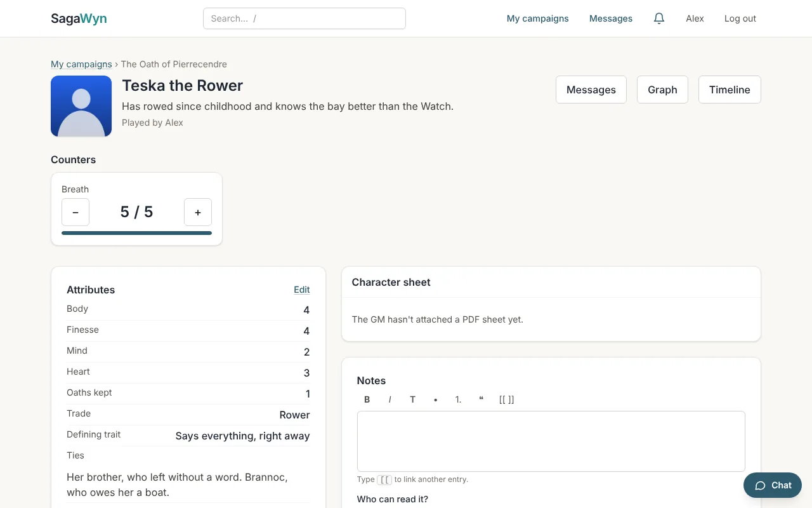Insert a bulleted list in Notes
The image size is (812, 508).
(435, 399)
